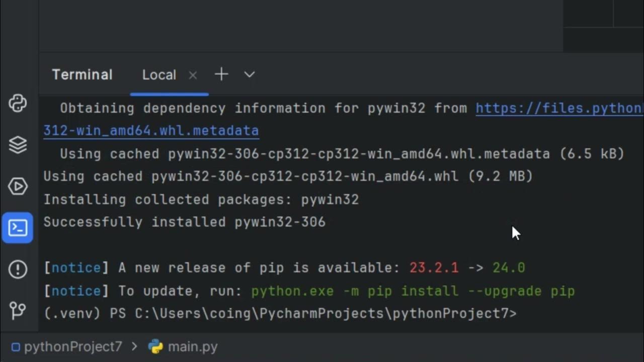Open the 312-win_amd64.whl.metadata link
Image resolution: width=644 pixels, height=362 pixels.
click(151, 131)
